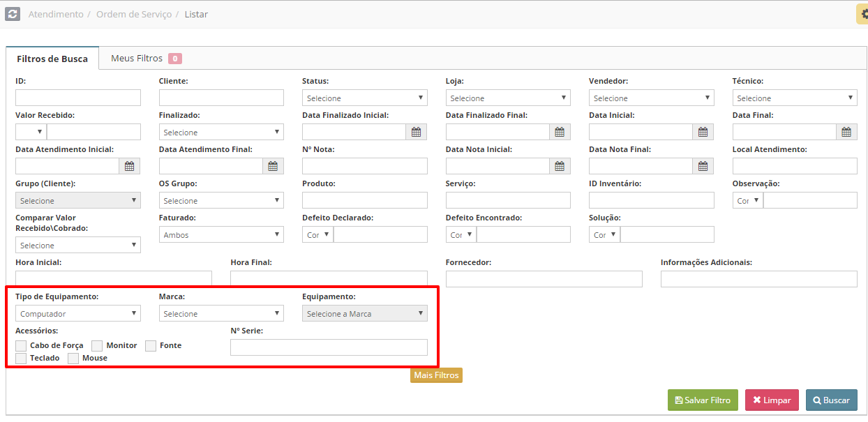Enable the Mouse accessory checkbox
This screenshot has height=422, width=868.
pyautogui.click(x=73, y=359)
